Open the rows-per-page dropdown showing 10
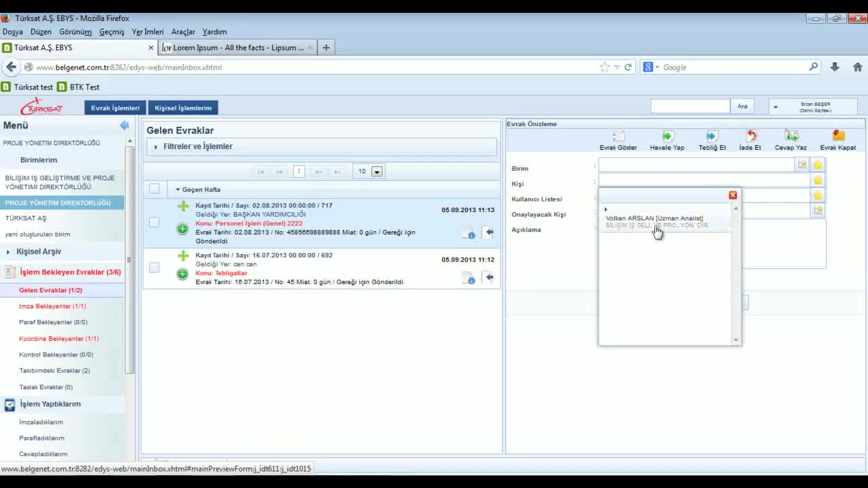 [376, 171]
